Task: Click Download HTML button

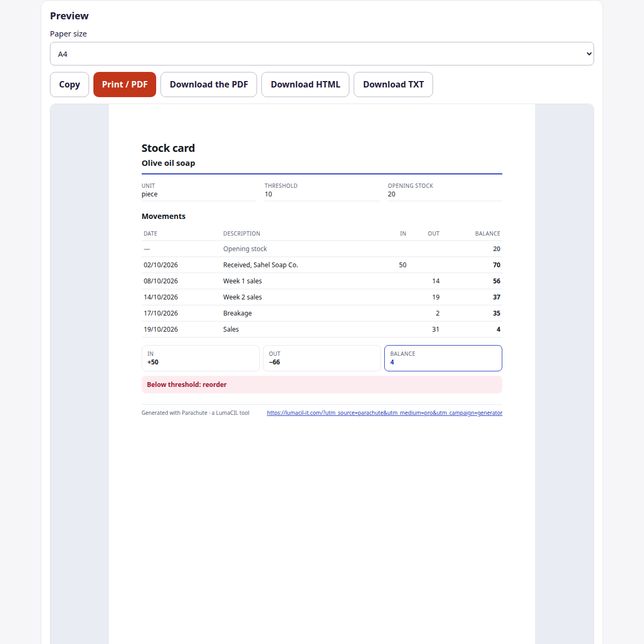Action: click(305, 84)
